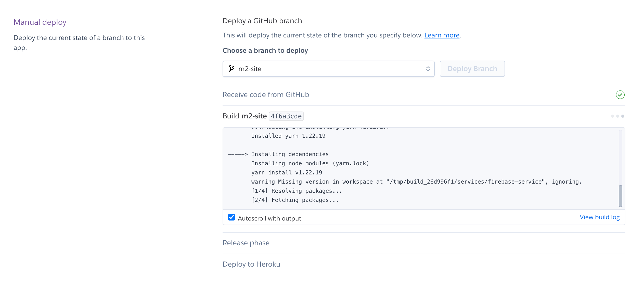644x303 pixels.
Task: Click the build log scrollbar thumb
Action: pos(620,196)
